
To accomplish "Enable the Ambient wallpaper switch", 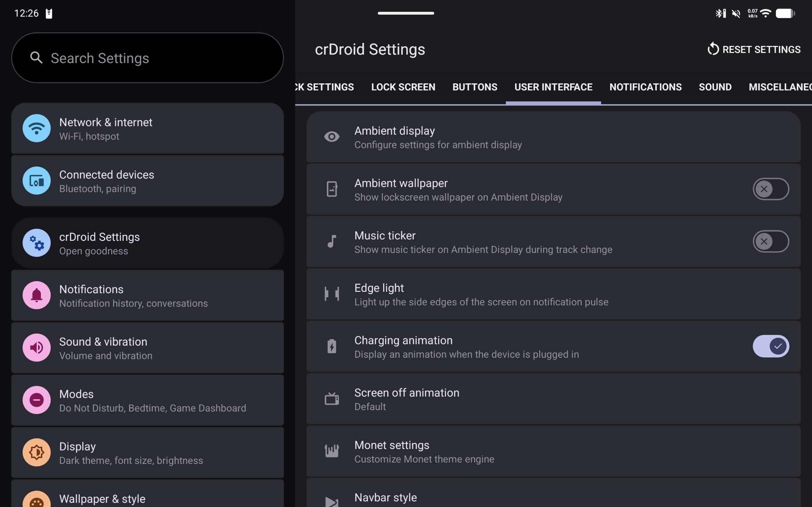I will tap(770, 189).
